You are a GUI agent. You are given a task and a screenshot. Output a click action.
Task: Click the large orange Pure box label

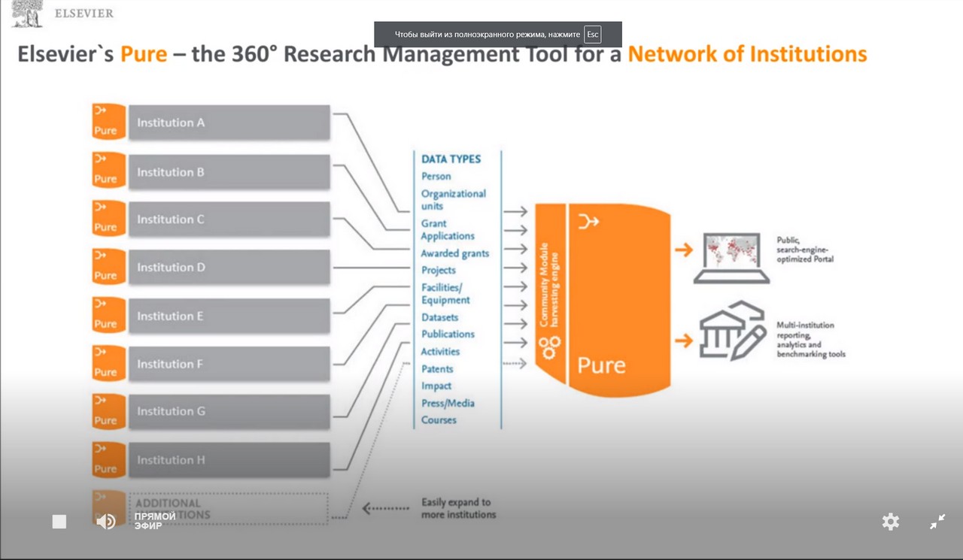pyautogui.click(x=601, y=365)
